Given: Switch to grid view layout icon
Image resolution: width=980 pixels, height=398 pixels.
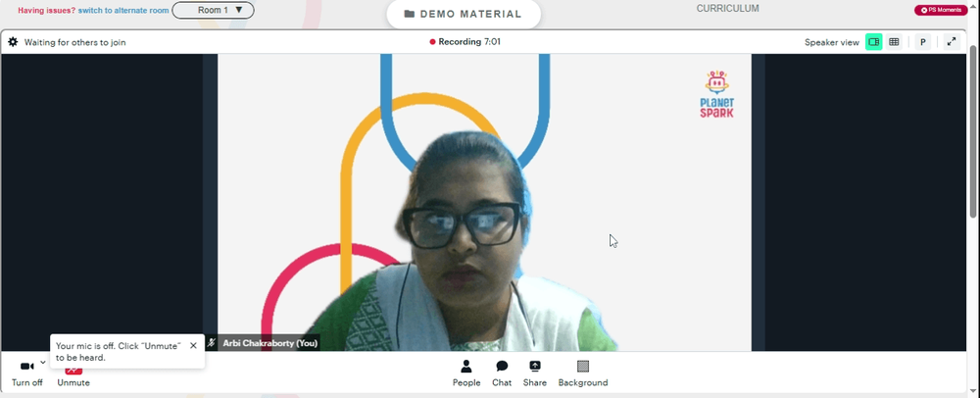Looking at the screenshot, I should 894,42.
